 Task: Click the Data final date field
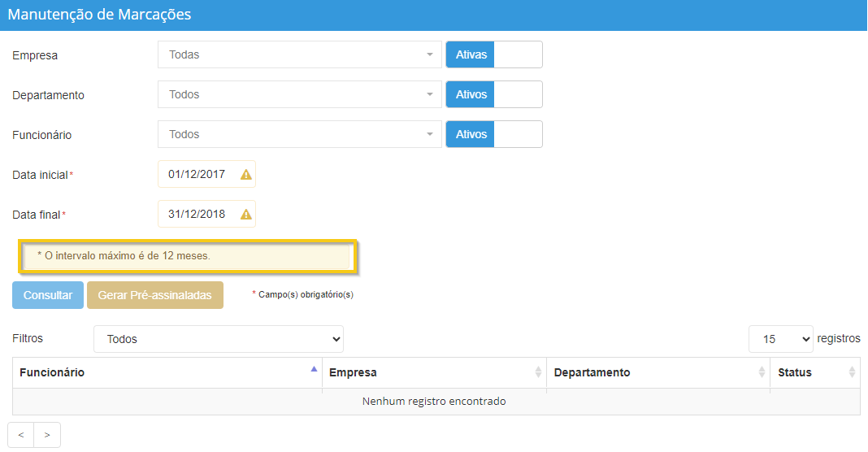[x=197, y=214]
